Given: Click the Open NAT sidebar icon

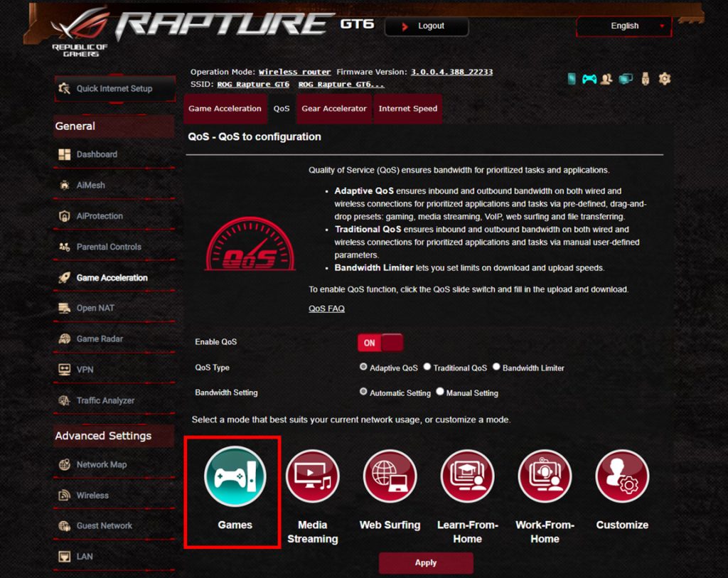Looking at the screenshot, I should click(x=65, y=309).
